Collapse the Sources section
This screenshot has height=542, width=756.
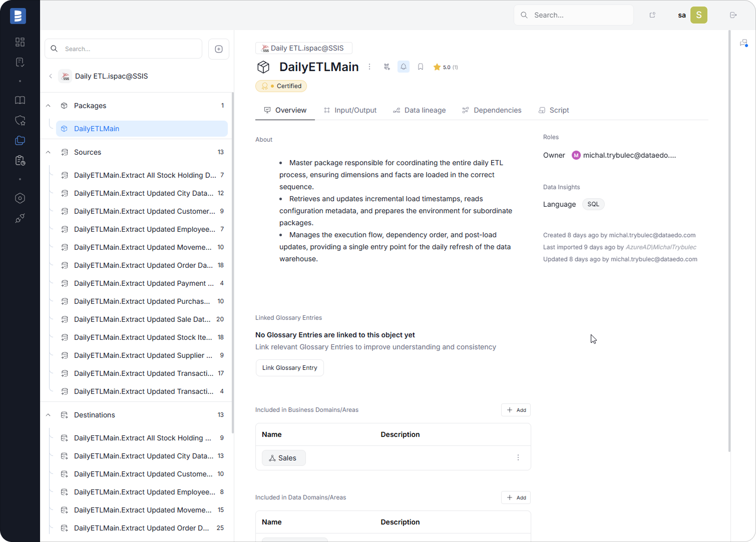[x=48, y=152]
